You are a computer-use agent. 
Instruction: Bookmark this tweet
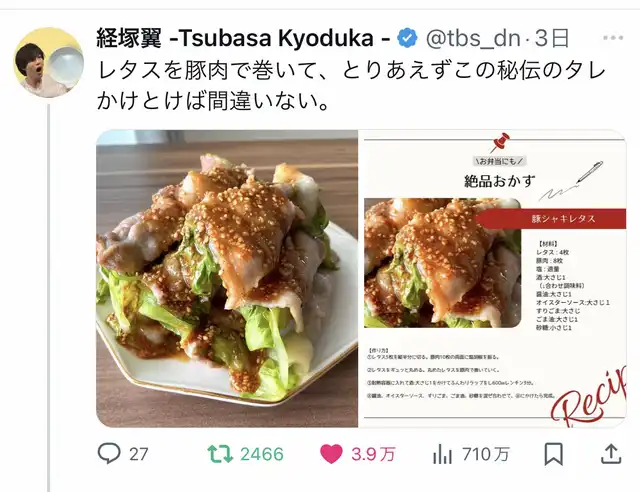554,454
